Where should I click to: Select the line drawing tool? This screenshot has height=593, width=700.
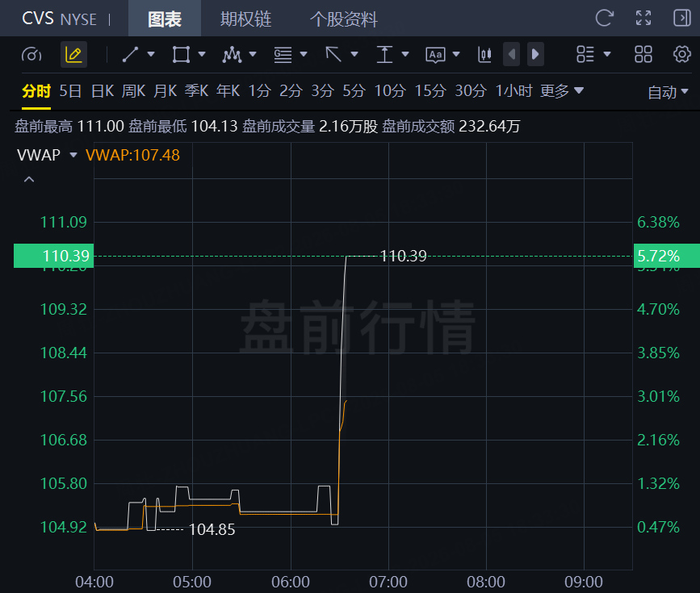pos(130,54)
